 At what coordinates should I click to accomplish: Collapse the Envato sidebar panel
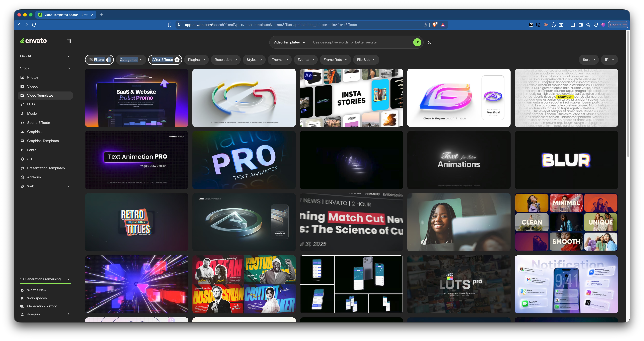[x=68, y=41]
